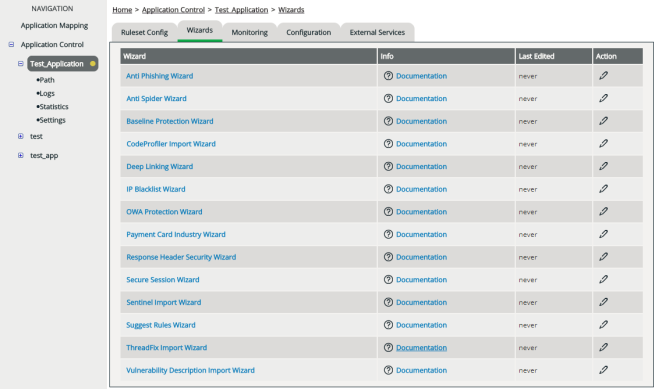Open the External Services tab

click(x=377, y=32)
